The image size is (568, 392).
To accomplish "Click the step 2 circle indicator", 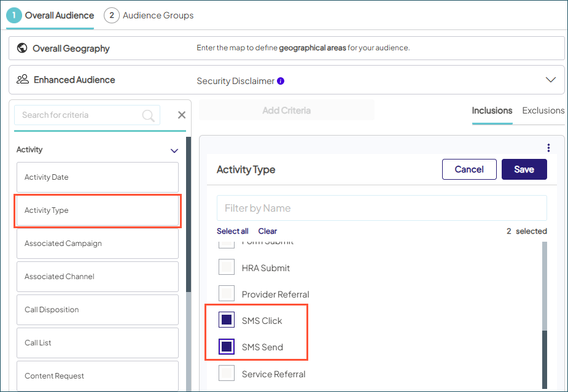I will click(x=112, y=15).
